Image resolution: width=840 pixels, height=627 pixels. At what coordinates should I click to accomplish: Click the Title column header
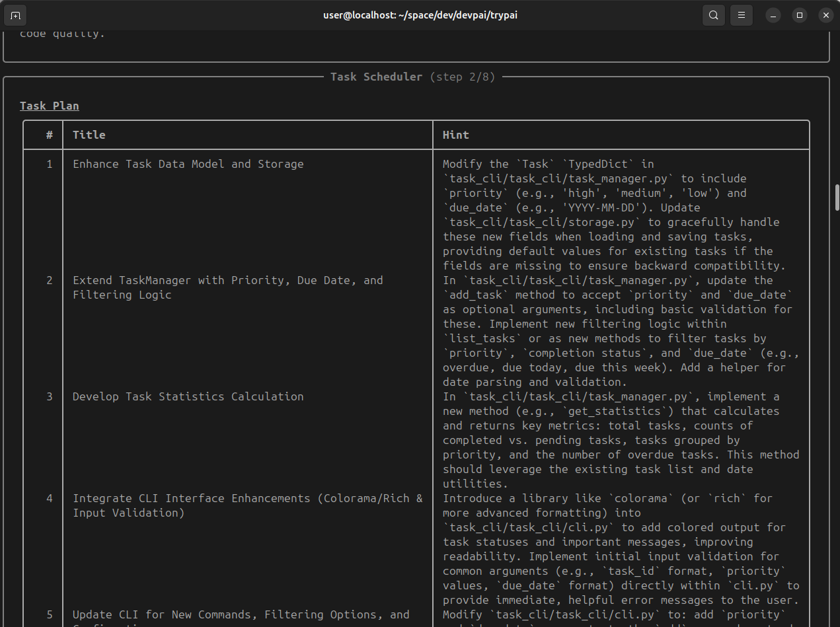(x=89, y=135)
